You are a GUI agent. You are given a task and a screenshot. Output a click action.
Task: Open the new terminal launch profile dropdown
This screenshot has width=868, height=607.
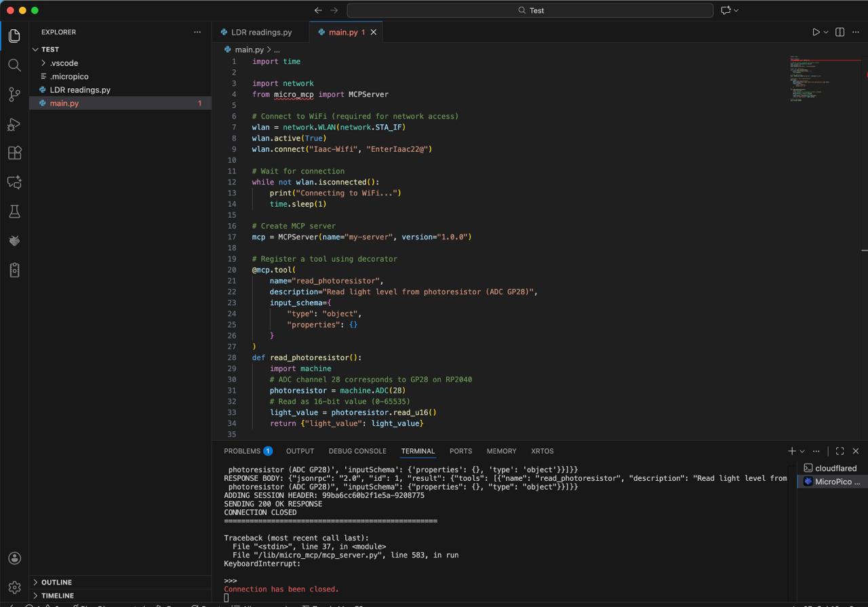click(x=802, y=451)
